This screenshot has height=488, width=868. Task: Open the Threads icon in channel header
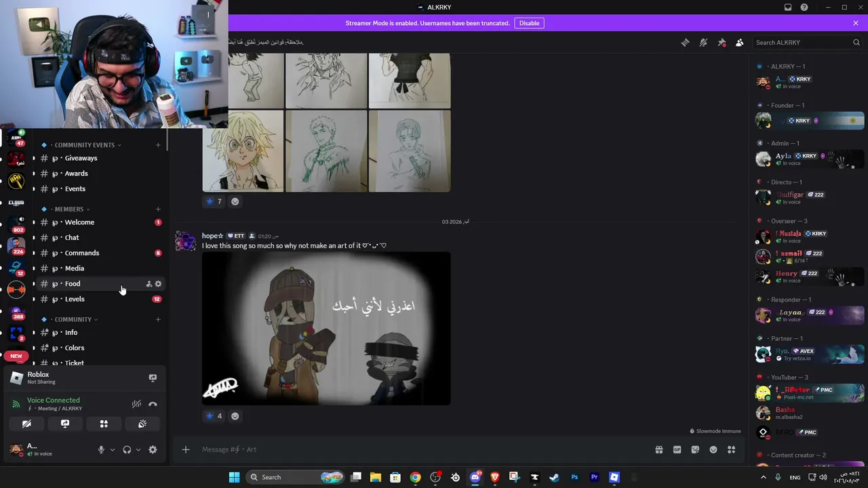tap(685, 43)
